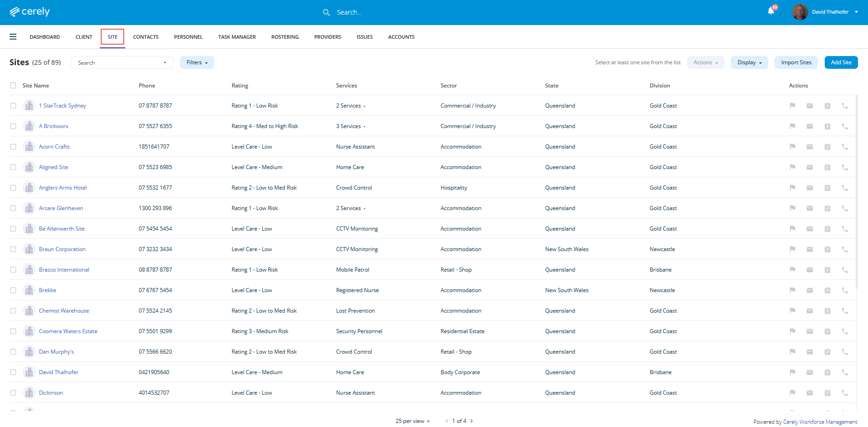
Task: Click the building icon beside Brekke
Action: coord(29,290)
